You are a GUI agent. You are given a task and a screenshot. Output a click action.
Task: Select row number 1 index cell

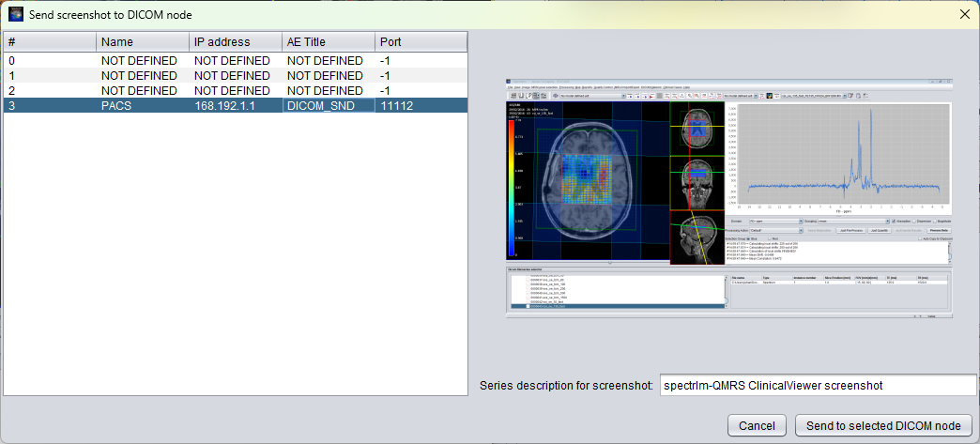[50, 76]
